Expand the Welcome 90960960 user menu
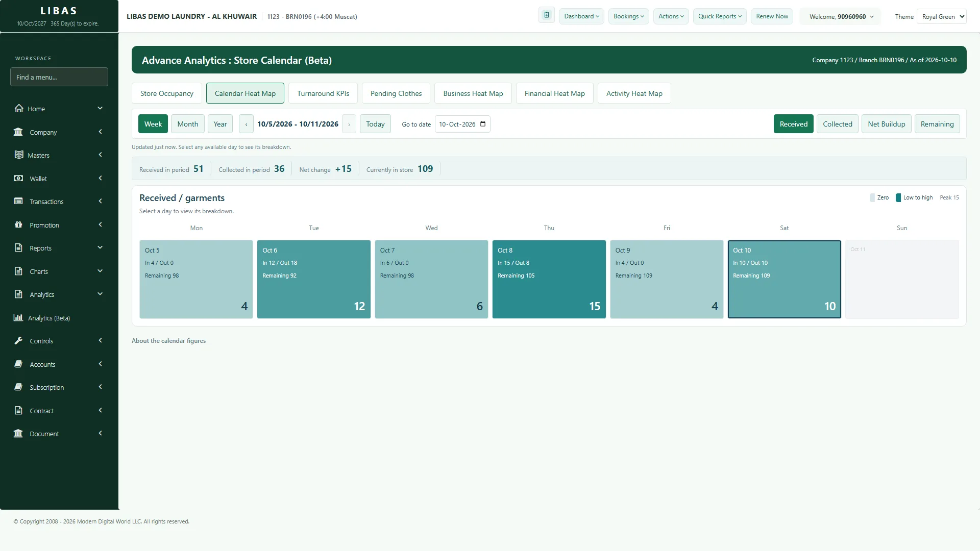The height and width of the screenshot is (551, 980). tap(842, 16)
